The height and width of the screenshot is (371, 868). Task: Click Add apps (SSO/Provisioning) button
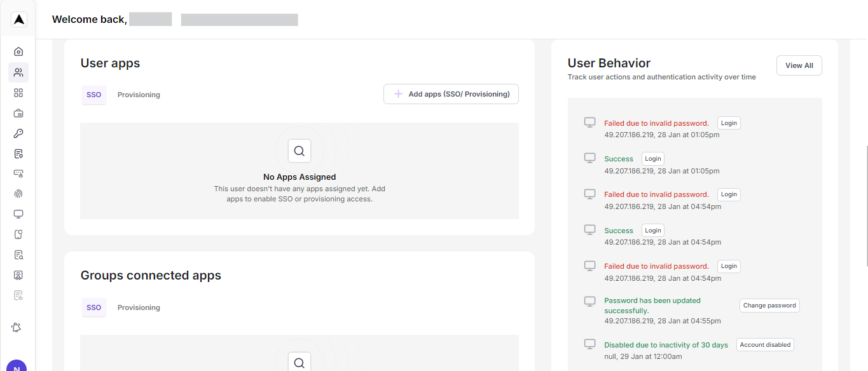(x=451, y=93)
